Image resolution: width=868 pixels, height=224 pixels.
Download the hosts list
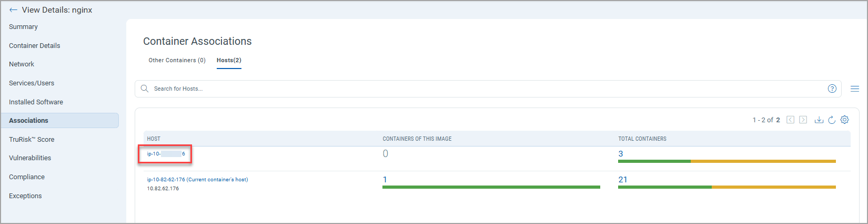(819, 120)
